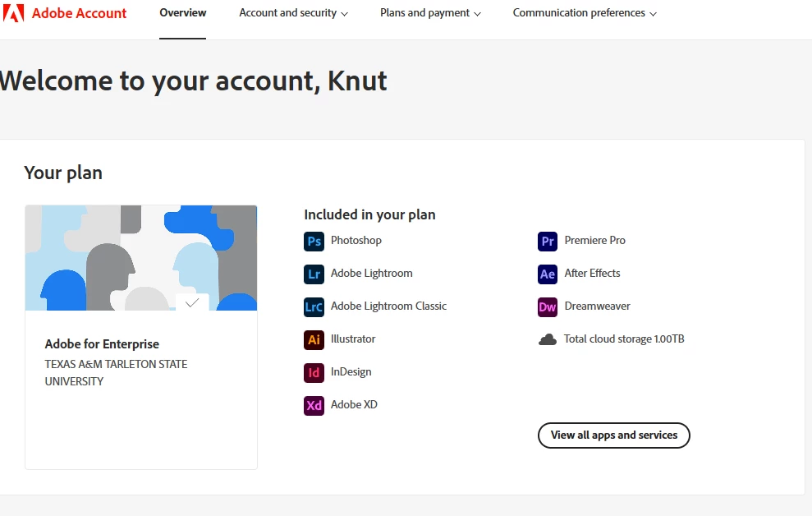The width and height of the screenshot is (812, 516).
Task: Expand the Communication preferences chevron
Action: 653,15
